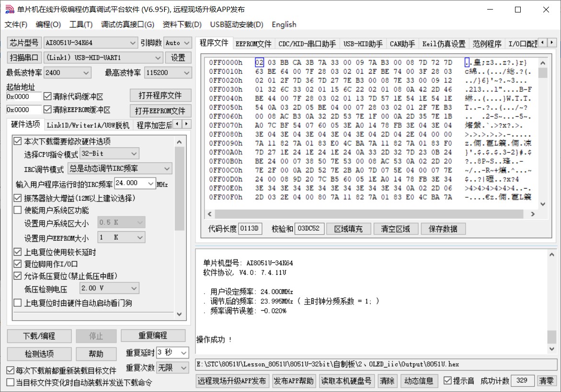561x392 pixels.
Task: Switch to 范例程序 tab
Action: tap(487, 44)
